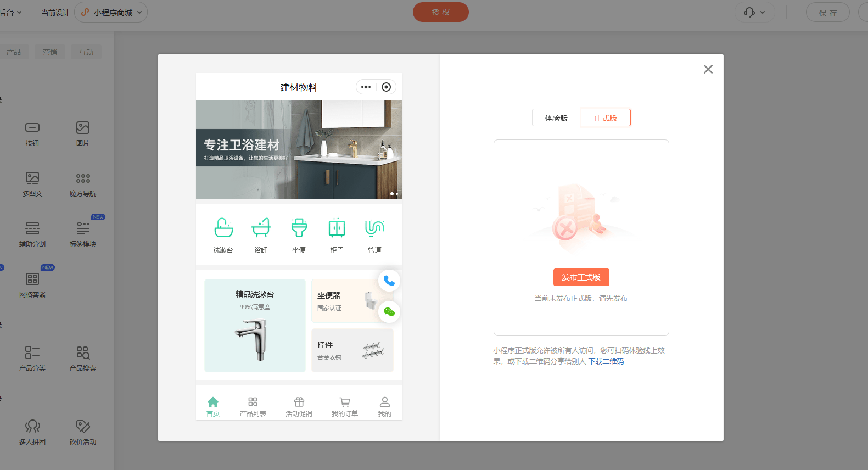Tap the 柜子 cabinet category icon
This screenshot has width=868, height=470.
point(337,228)
